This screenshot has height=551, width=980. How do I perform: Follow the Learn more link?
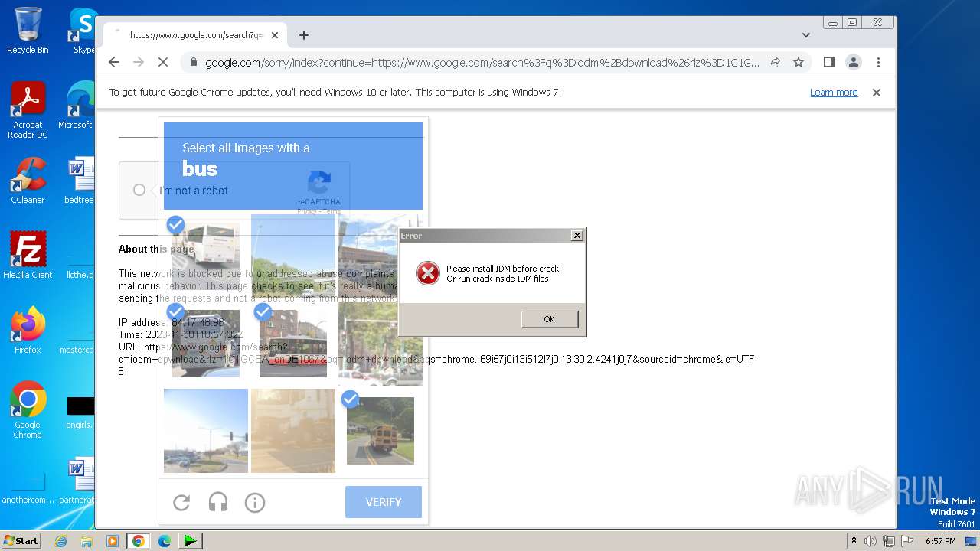[x=834, y=93]
